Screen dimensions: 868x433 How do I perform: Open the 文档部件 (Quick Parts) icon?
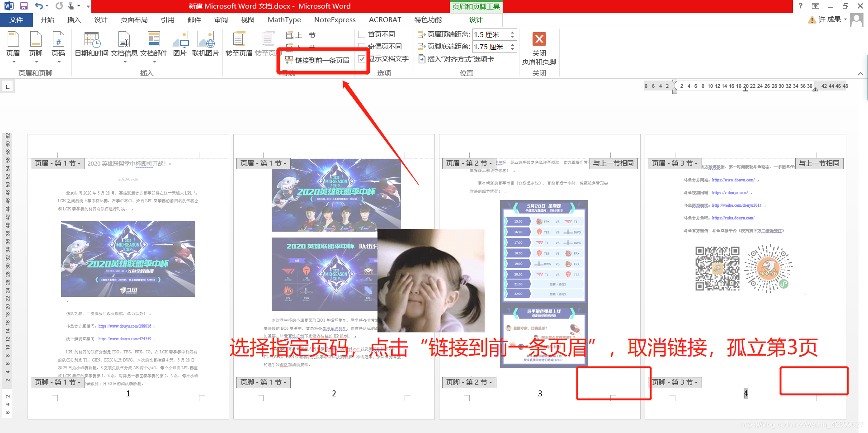(x=154, y=39)
